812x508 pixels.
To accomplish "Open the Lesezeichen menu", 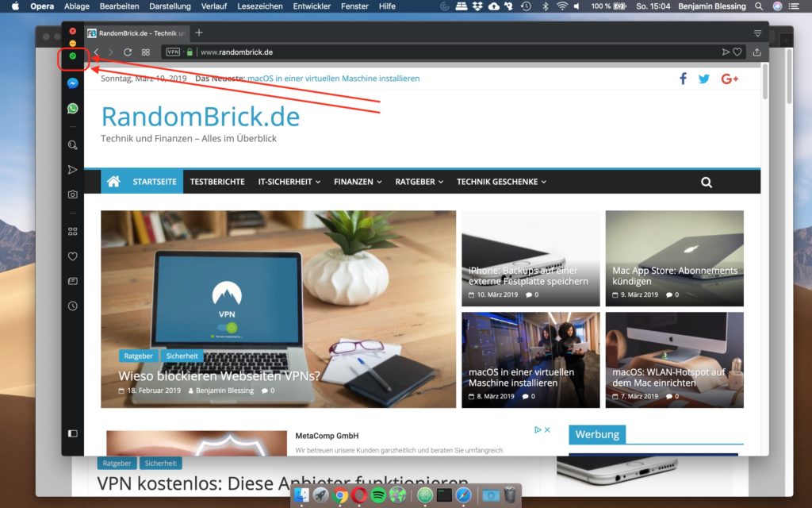I will 260,6.
